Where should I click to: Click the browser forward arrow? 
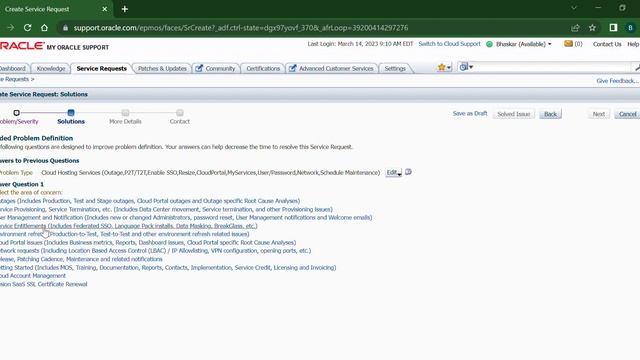tap(11, 28)
